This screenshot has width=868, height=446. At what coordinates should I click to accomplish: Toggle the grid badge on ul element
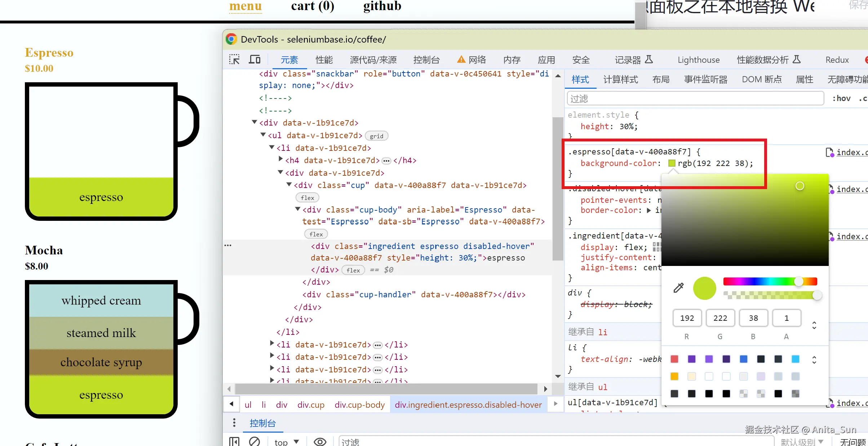376,136
